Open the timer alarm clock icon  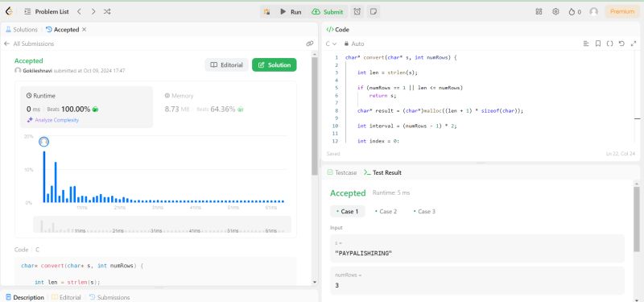[x=357, y=12]
